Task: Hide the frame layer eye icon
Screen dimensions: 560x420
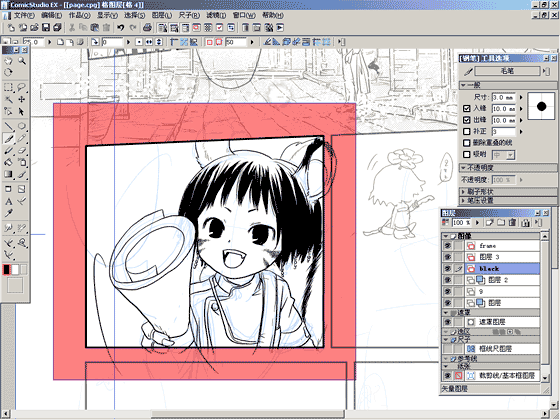Action: [x=448, y=246]
